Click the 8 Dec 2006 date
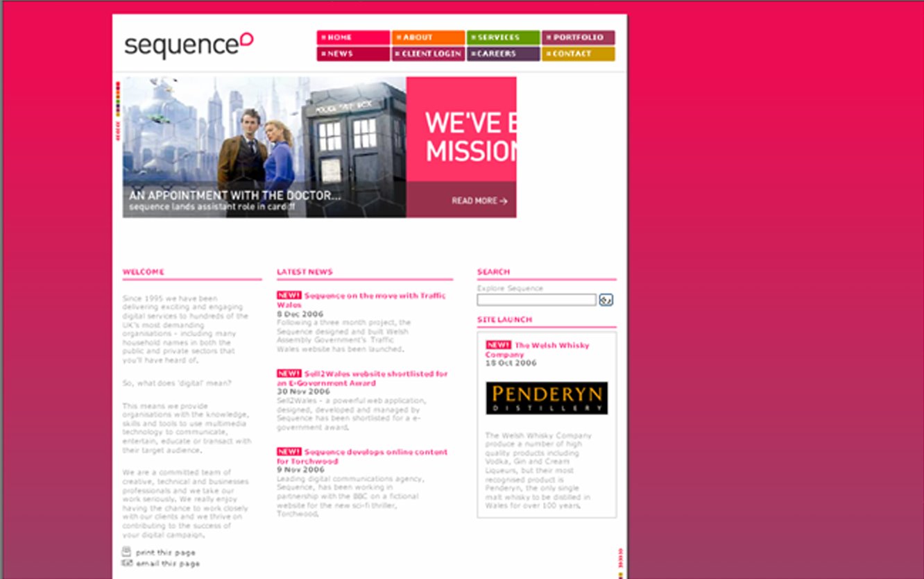Viewport: 924px width, 579px height. coord(300,314)
